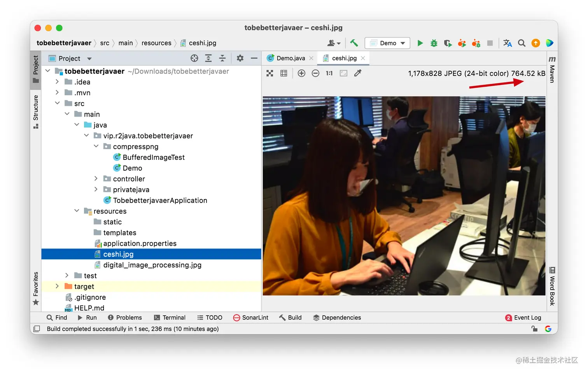Zoom in on ceshi.jpg image

click(301, 73)
